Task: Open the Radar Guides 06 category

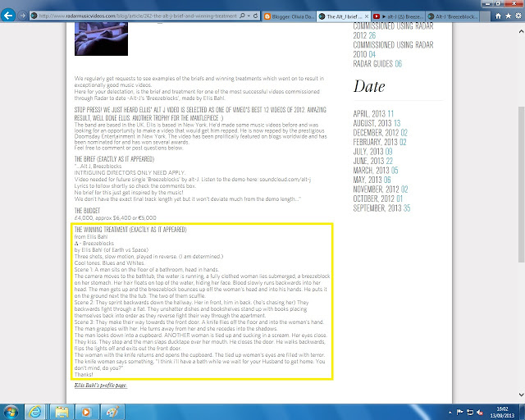Action: point(377,64)
